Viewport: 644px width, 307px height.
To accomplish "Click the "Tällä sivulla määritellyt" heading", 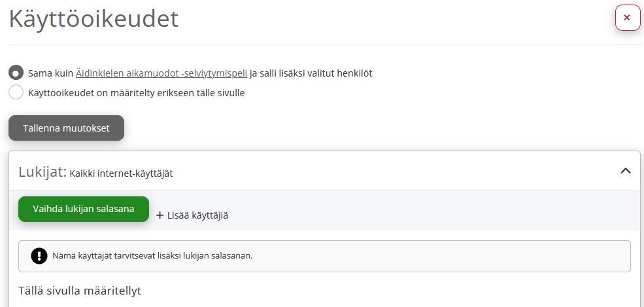I will 80,291.
